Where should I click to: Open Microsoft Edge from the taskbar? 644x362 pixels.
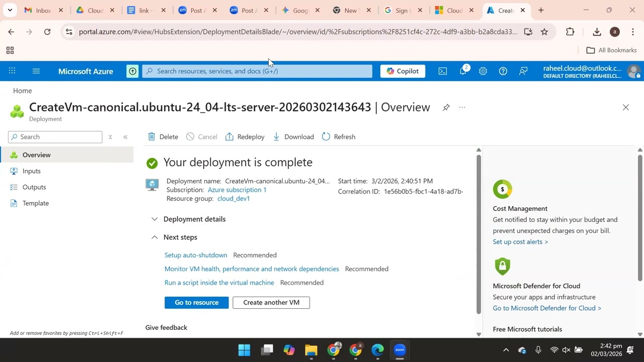[377, 350]
